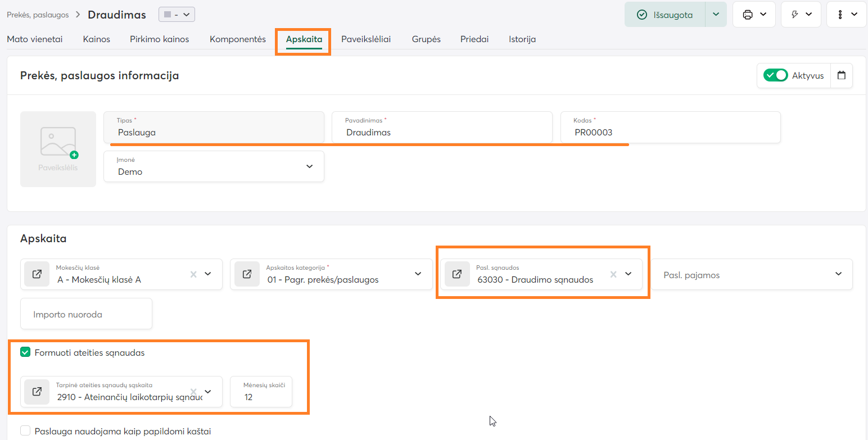Open the linked Apskaitos kategorija record icon

247,274
